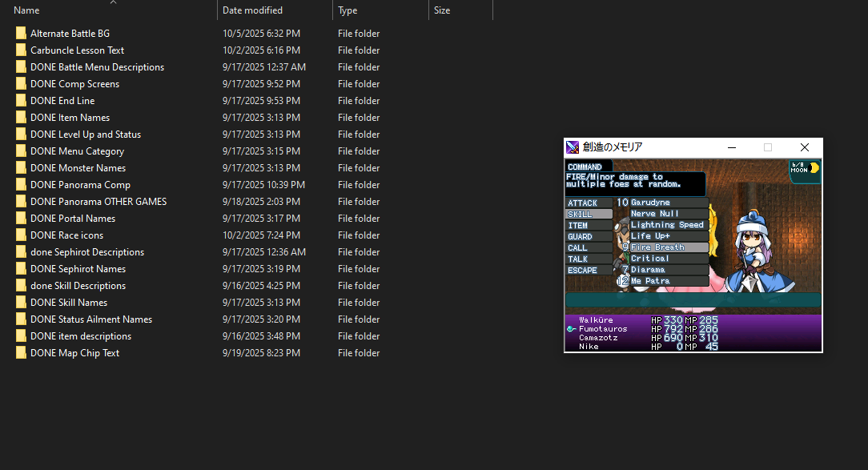The image size is (868, 470).
Task: Click the Carbuncle Lesson Text folder icon
Action: pyautogui.click(x=21, y=50)
